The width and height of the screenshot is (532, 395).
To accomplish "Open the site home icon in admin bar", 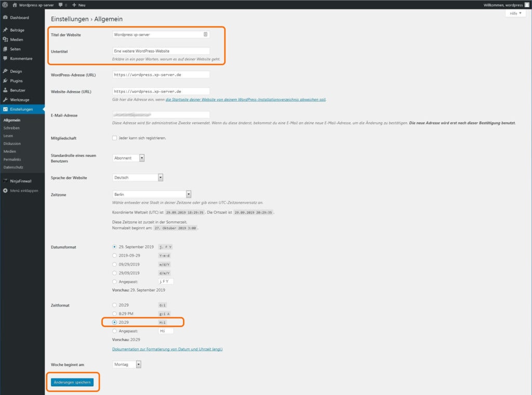I will coord(15,5).
